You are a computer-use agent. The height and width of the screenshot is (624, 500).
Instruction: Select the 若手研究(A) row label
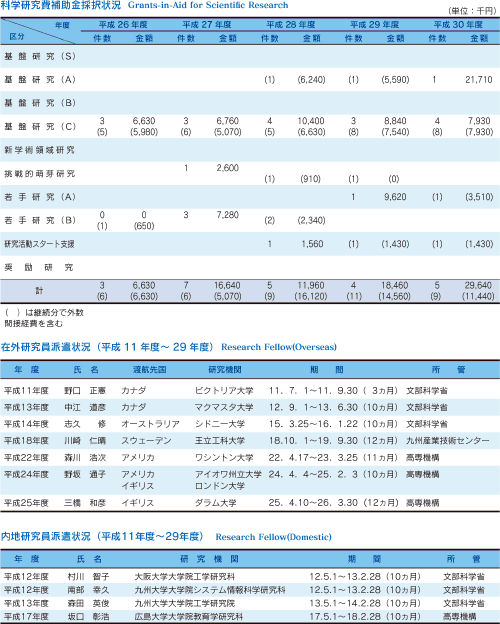(40, 197)
